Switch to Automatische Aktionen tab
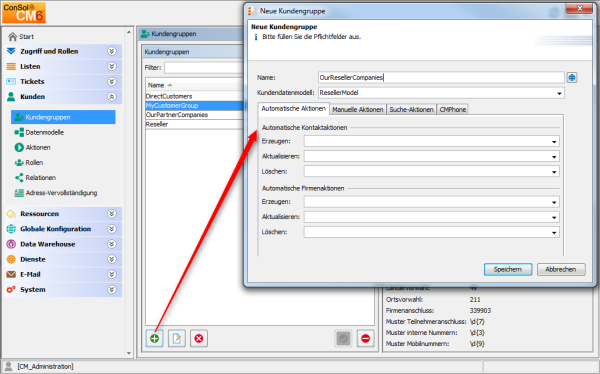This screenshot has height=374, width=600. 293,109
